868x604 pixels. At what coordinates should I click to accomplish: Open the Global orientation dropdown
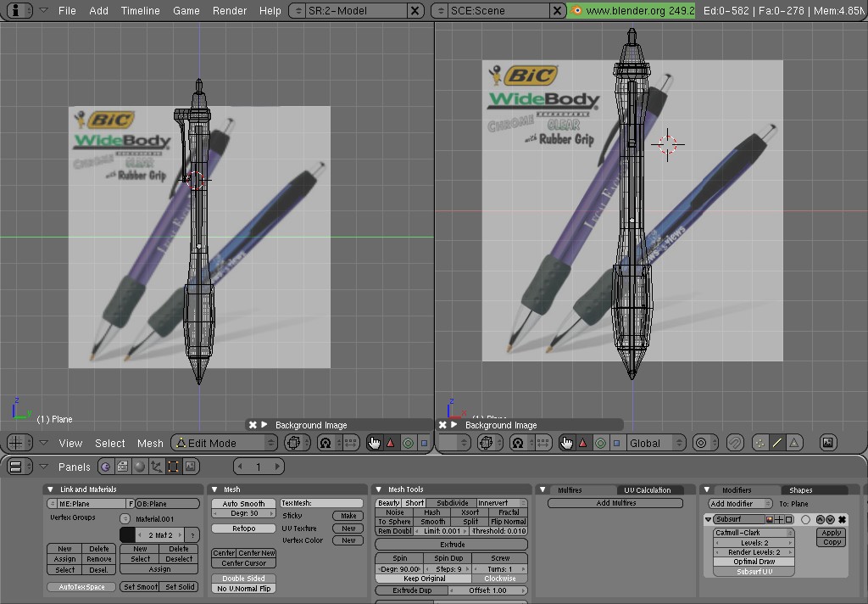tap(655, 443)
